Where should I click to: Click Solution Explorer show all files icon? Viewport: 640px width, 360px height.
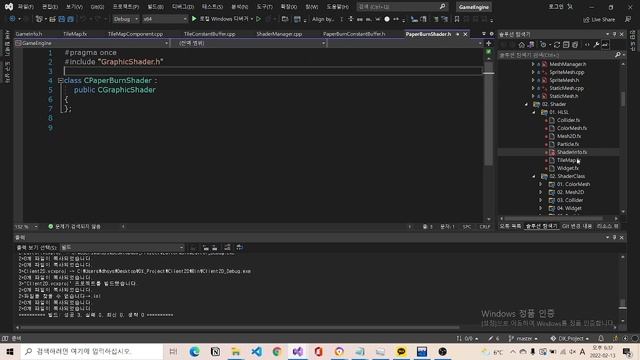575,45
